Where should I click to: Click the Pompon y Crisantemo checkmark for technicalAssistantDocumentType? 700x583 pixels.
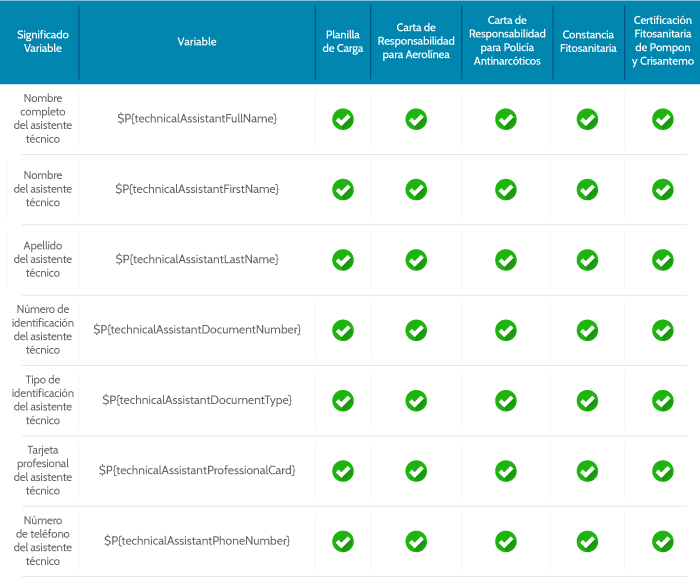(x=663, y=401)
